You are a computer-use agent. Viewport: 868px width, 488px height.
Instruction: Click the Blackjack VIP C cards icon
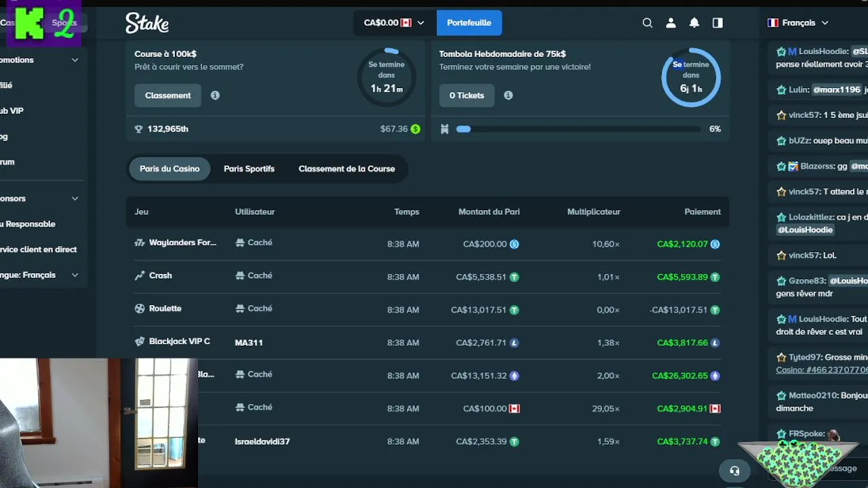tap(140, 342)
